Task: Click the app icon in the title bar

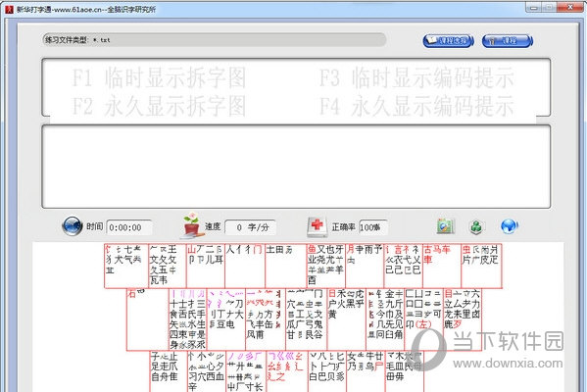Action: tap(10, 9)
